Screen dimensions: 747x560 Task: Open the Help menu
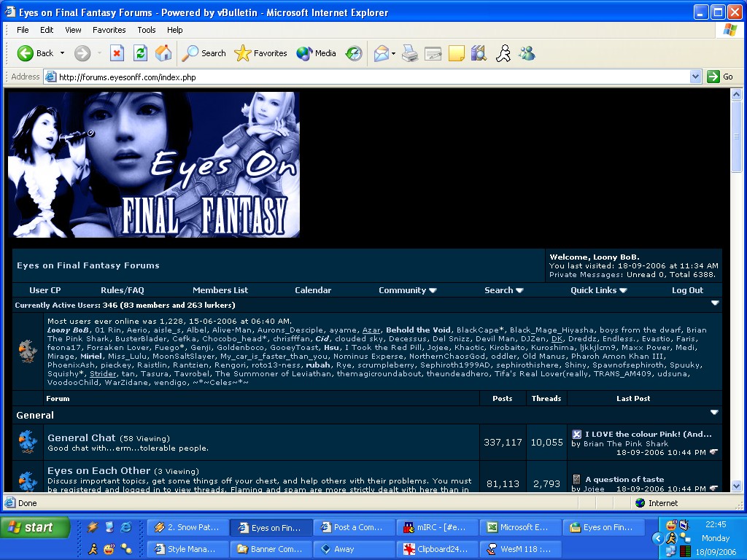[175, 30]
